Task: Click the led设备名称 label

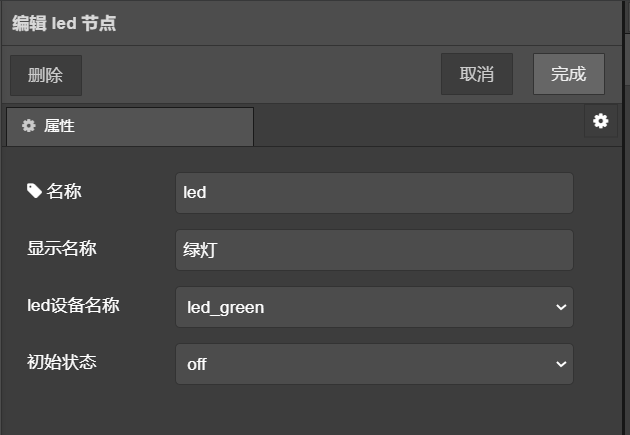Action: 73,305
